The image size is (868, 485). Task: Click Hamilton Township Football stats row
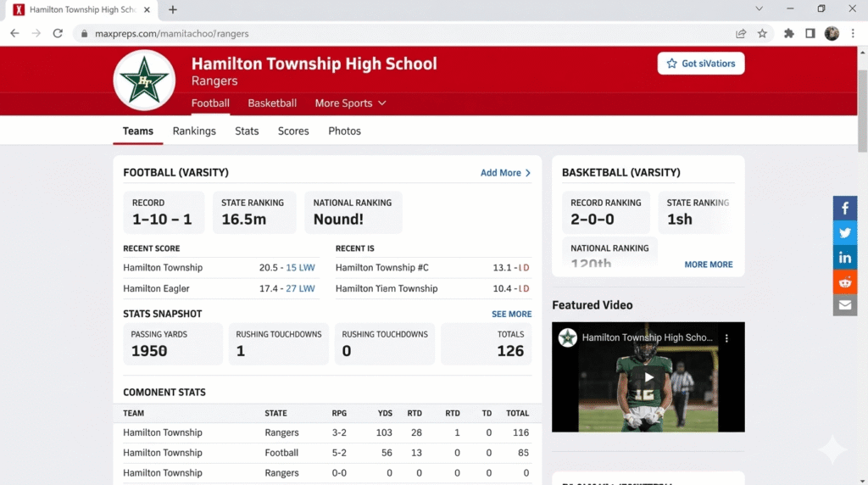[327, 453]
